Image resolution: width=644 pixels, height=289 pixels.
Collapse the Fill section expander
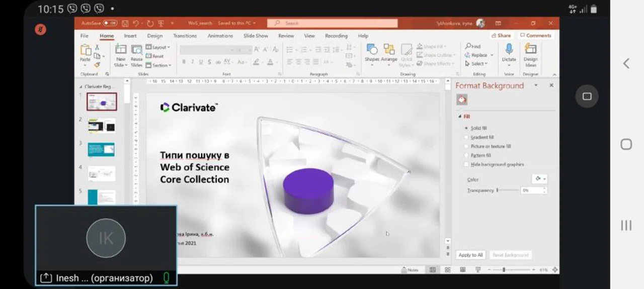(459, 117)
